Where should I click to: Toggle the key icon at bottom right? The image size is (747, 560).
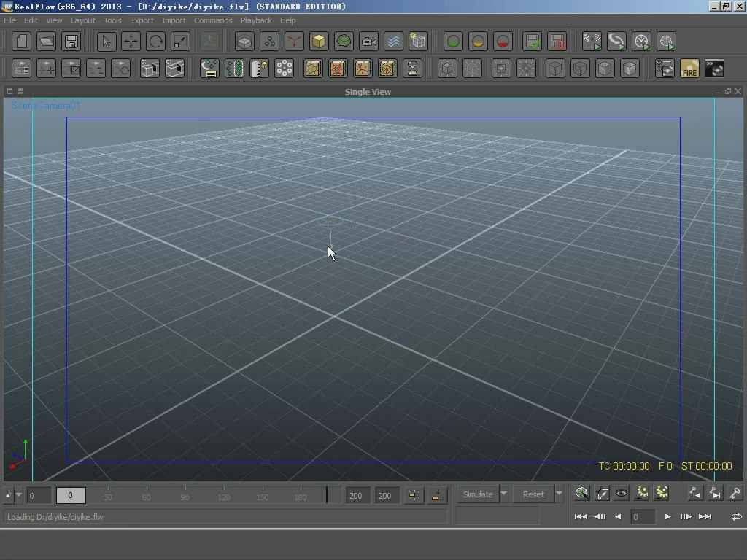pyautogui.click(x=735, y=494)
